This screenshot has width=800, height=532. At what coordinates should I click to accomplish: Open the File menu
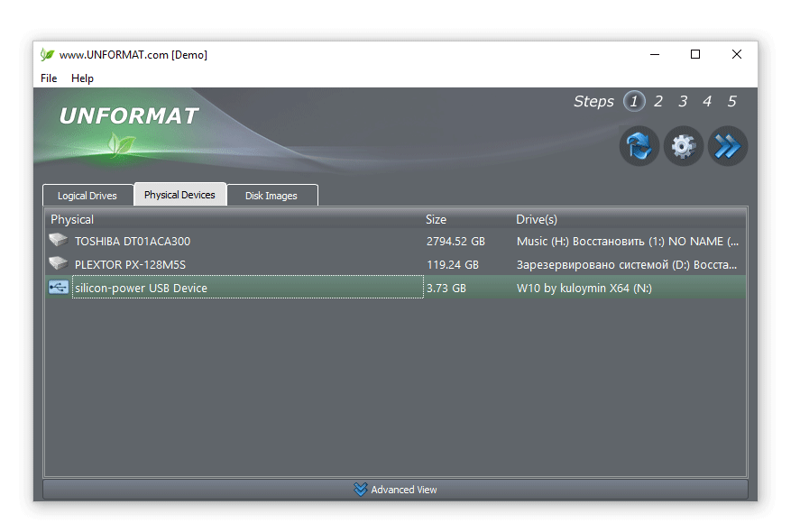pos(48,78)
